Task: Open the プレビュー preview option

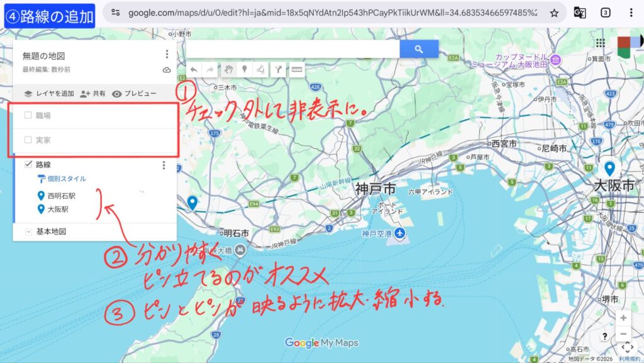Action: (134, 94)
